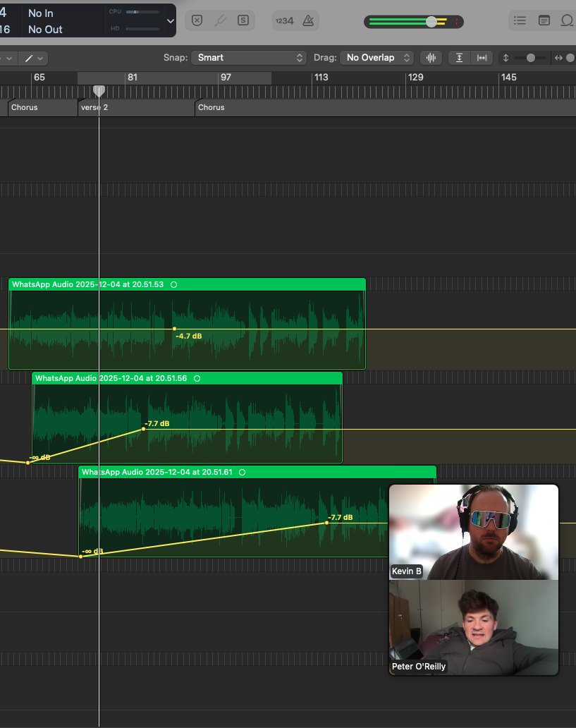Click the vertical auto zoom button
Viewport: 576px width, 728px height.
click(x=459, y=58)
